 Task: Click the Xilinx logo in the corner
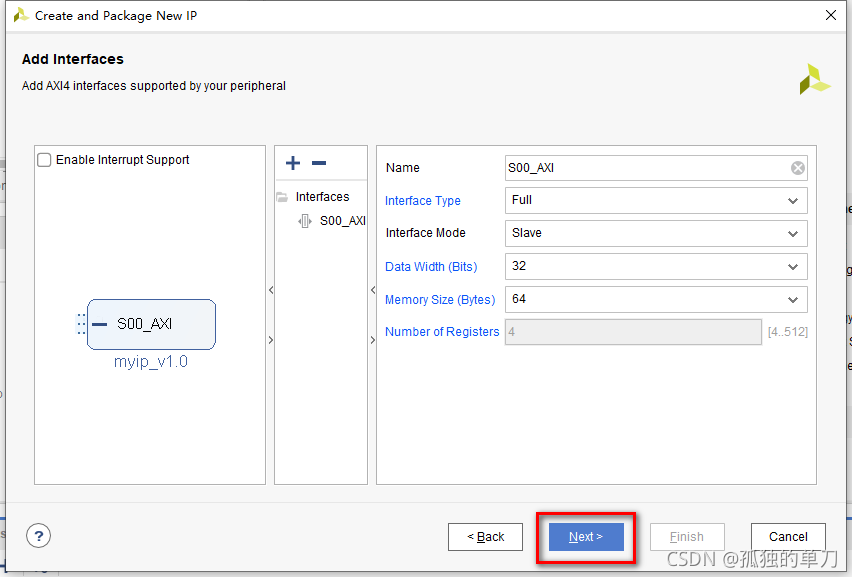tap(815, 79)
